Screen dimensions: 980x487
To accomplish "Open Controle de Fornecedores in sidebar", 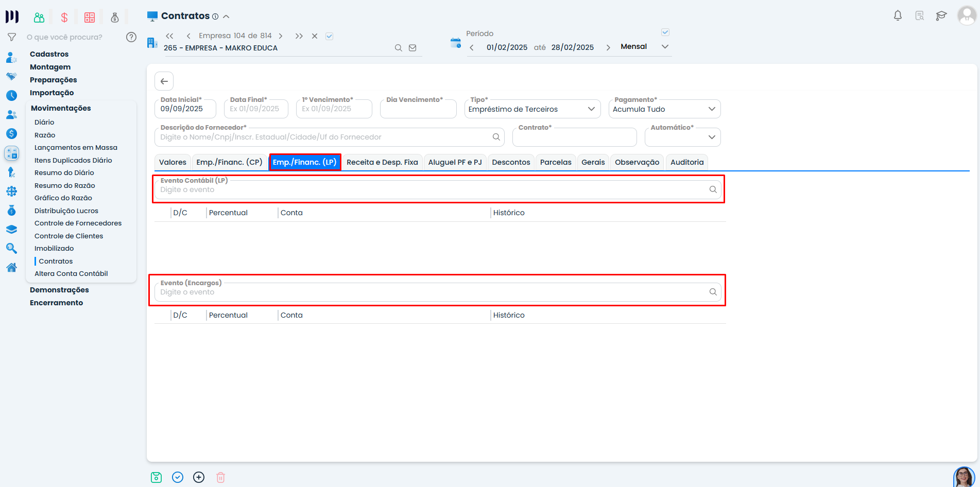I will (78, 223).
